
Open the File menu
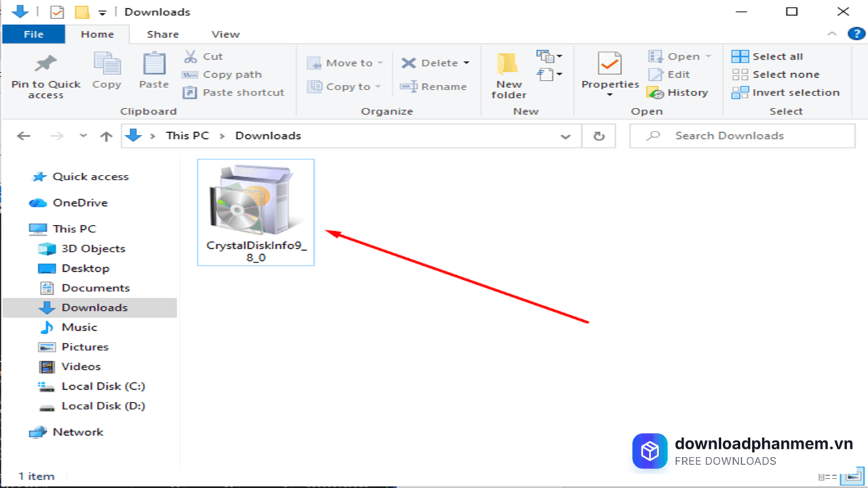click(33, 34)
